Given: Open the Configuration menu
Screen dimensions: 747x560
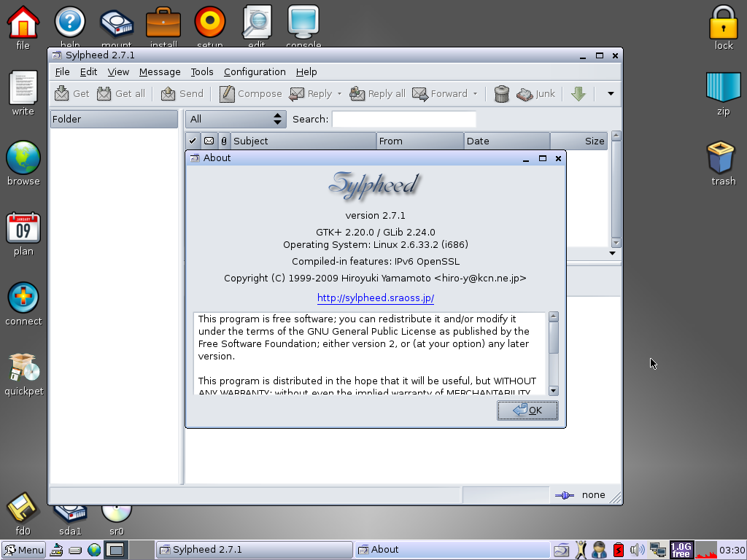Looking at the screenshot, I should (255, 72).
